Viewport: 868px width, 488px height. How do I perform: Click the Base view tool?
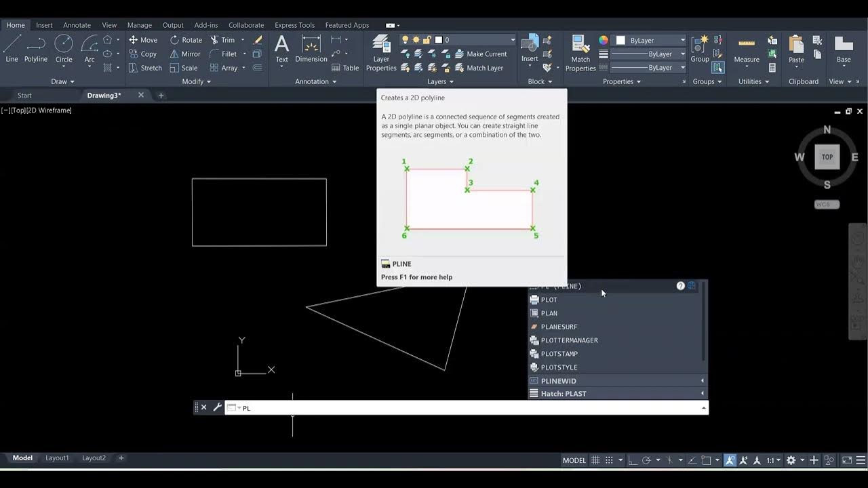(844, 49)
